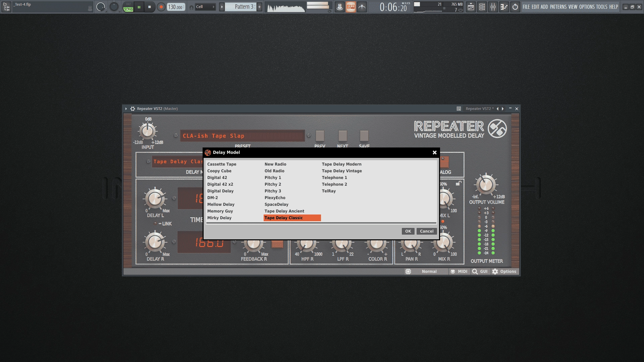Viewport: 644px width, 362px height.
Task: Open MIDI settings in Repeater footer
Action: click(x=459, y=271)
